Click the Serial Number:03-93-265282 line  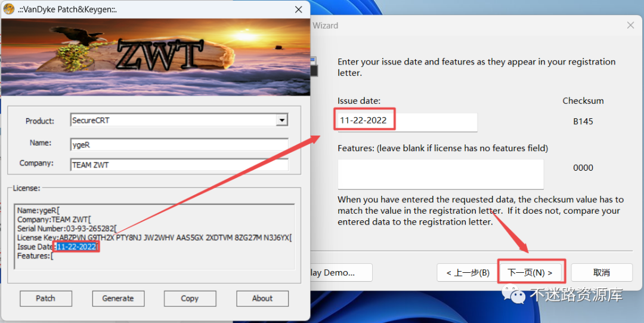[67, 228]
